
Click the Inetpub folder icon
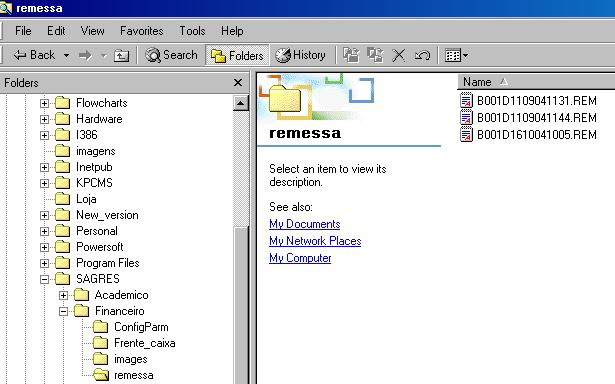pyautogui.click(x=62, y=167)
